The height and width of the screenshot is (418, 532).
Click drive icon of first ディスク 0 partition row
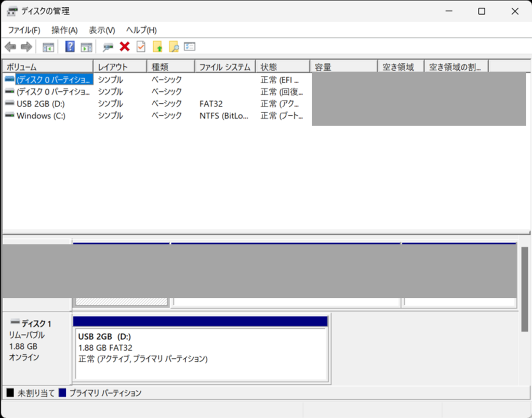point(9,79)
